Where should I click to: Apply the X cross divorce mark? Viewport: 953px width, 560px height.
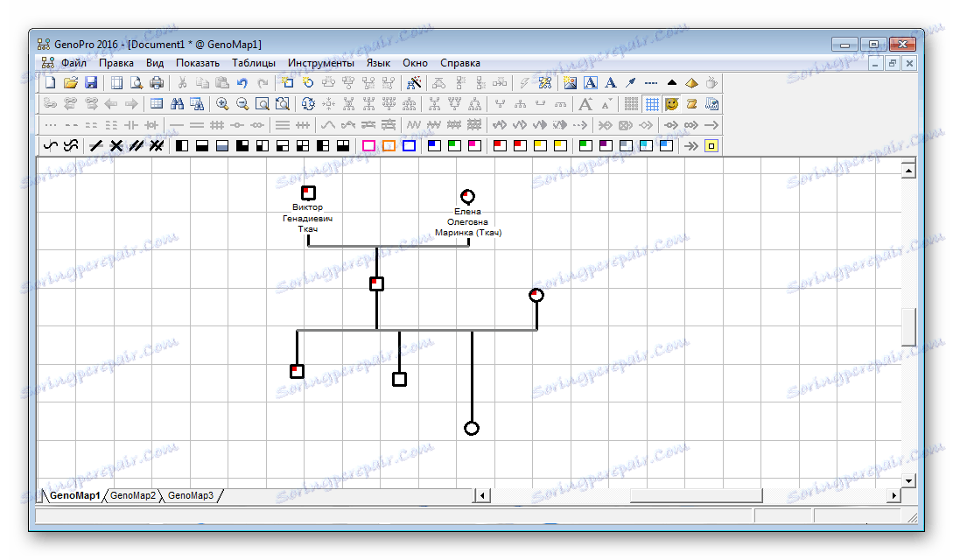116,146
